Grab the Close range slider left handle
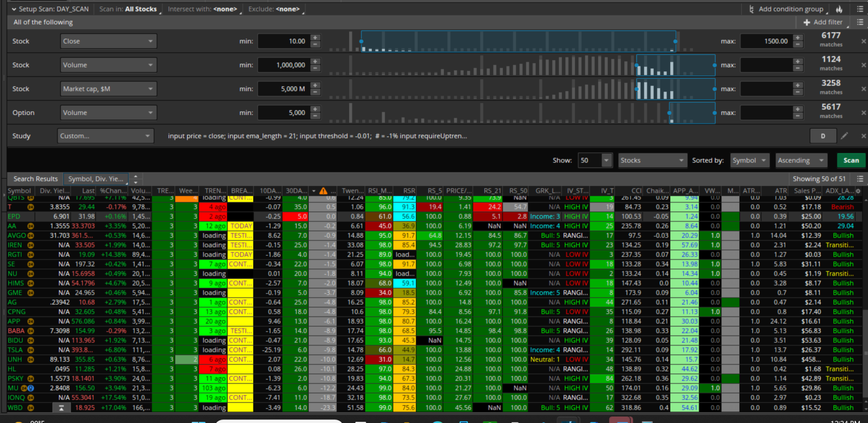 [361, 42]
